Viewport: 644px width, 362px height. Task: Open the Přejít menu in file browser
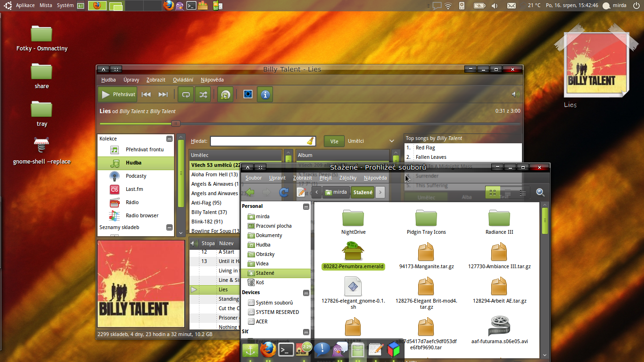coord(326,178)
